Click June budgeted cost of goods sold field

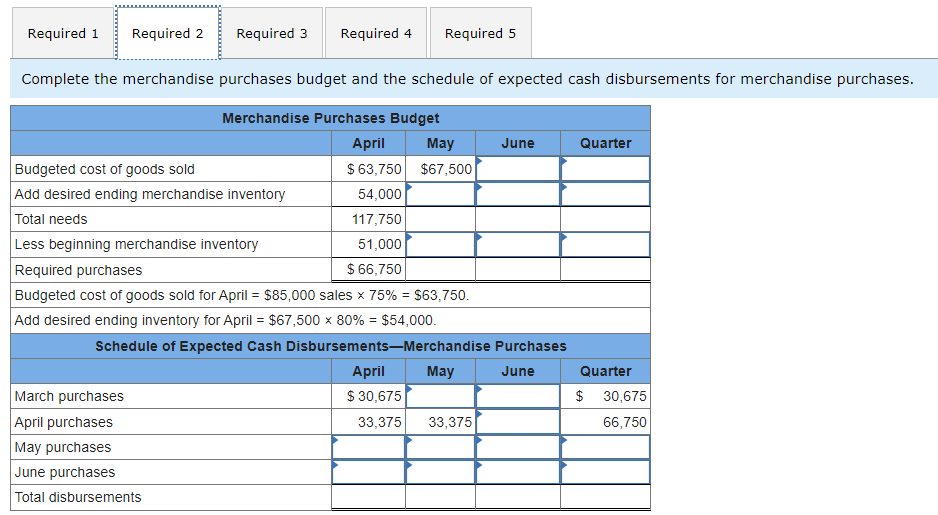[518, 169]
